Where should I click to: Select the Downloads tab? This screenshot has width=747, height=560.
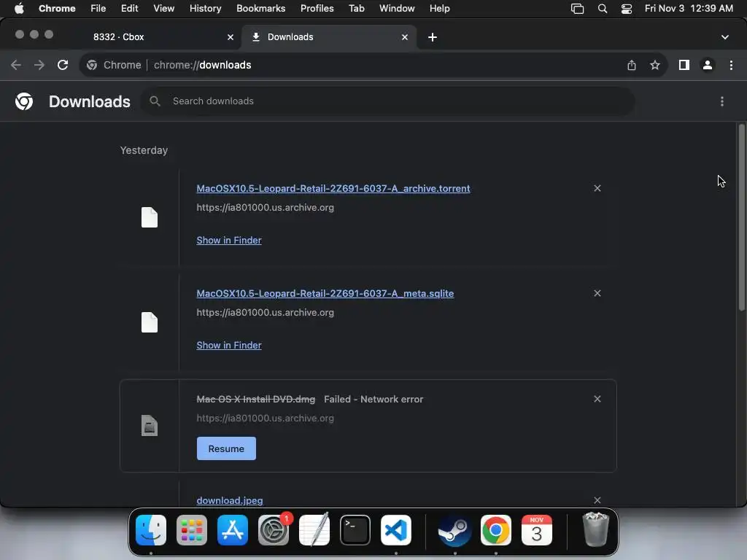click(329, 37)
